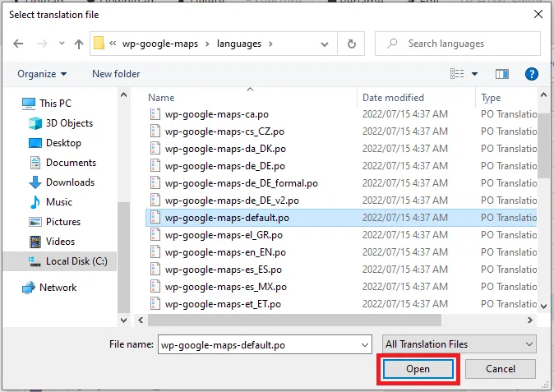Select file wp-google-maps-es_MX.po

click(226, 287)
